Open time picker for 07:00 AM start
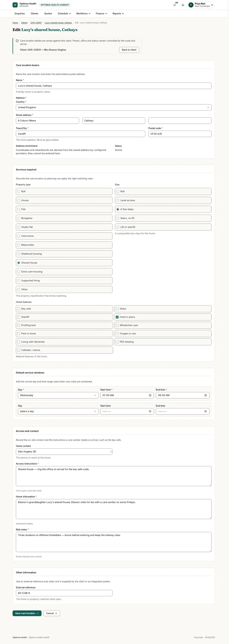The image size is (229, 644). coord(150,395)
